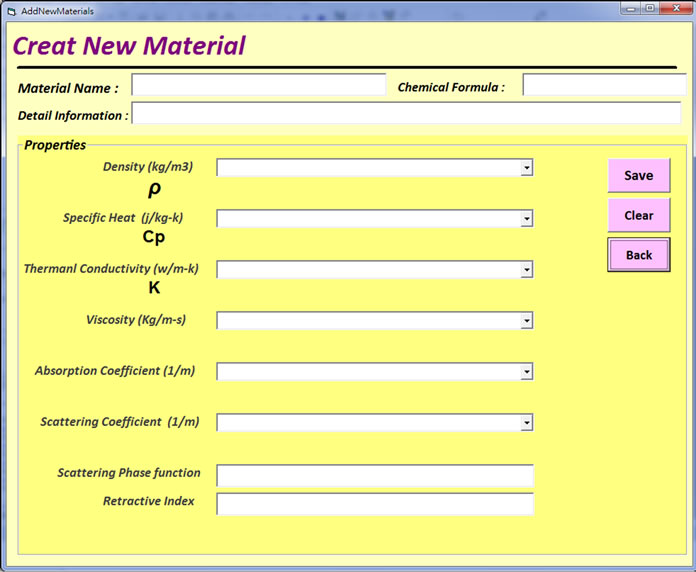
Task: Click the Back button
Action: point(638,255)
